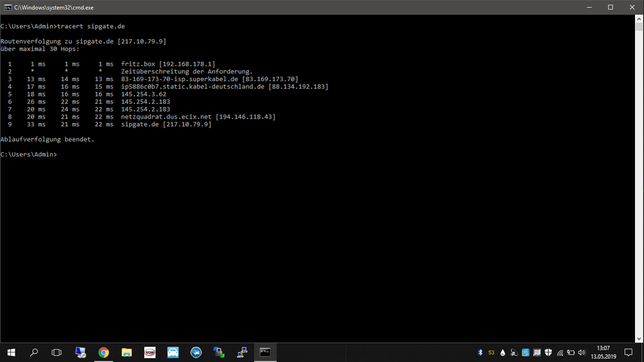This screenshot has height=362, width=644.
Task: Click the kabel-deutschland.de hop 4 hostname
Action: coord(193,86)
